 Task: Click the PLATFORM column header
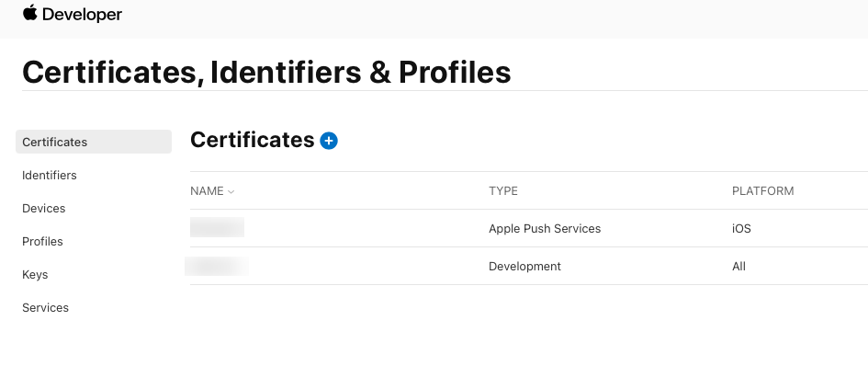tap(762, 190)
